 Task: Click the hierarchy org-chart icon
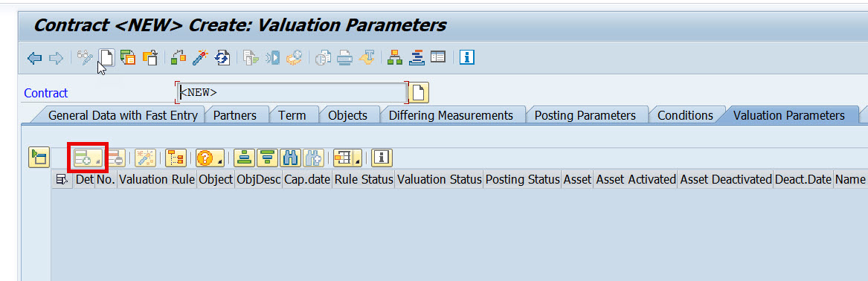(395, 57)
